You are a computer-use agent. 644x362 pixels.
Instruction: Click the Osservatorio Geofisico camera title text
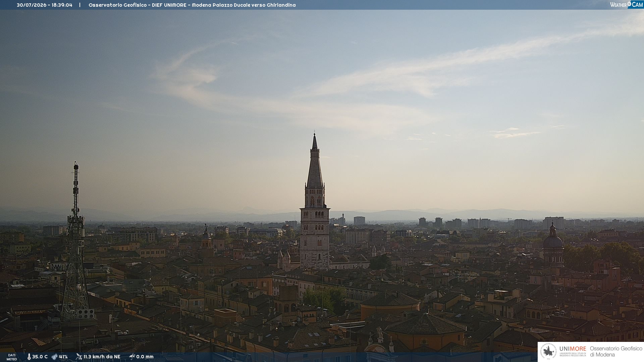192,5
